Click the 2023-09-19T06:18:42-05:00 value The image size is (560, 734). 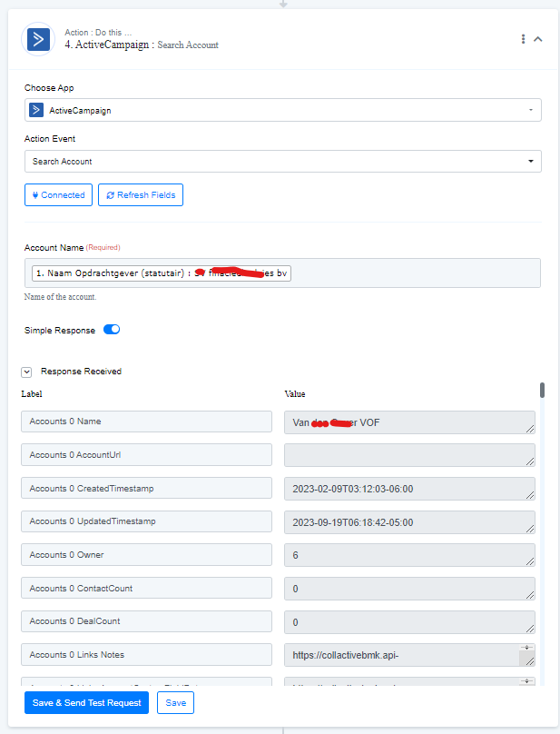pyautogui.click(x=409, y=522)
